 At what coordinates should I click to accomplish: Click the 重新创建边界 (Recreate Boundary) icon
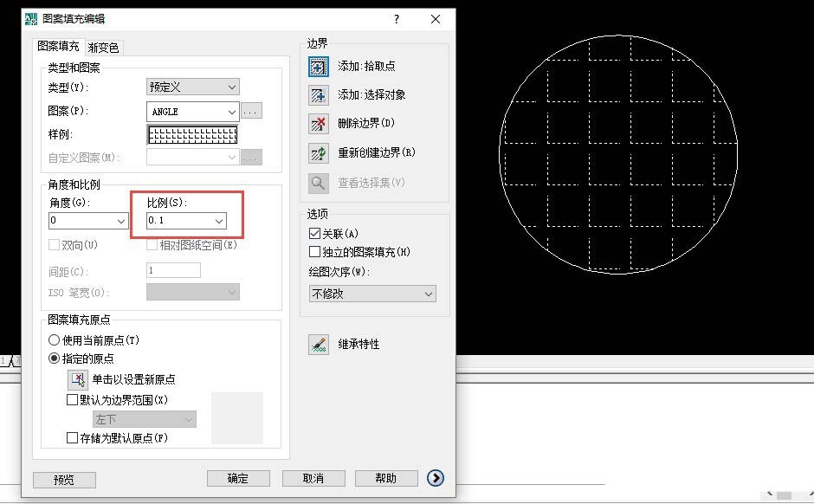tap(318, 153)
